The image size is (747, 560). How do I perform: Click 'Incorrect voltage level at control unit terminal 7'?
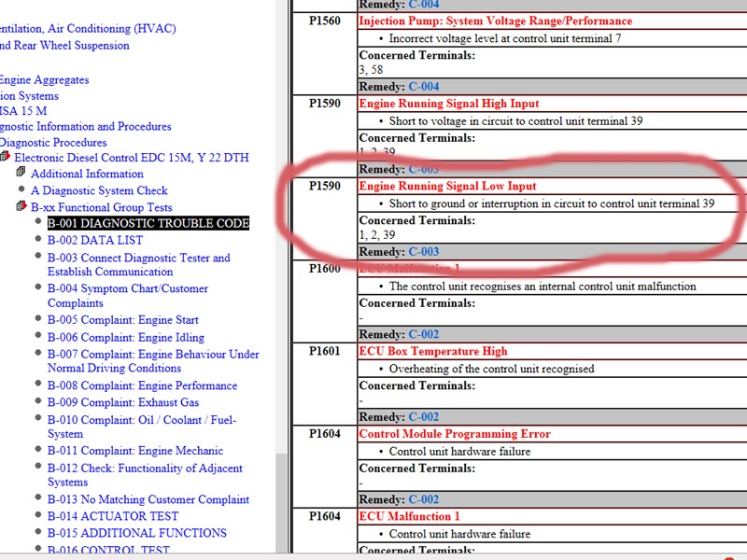[x=505, y=38]
